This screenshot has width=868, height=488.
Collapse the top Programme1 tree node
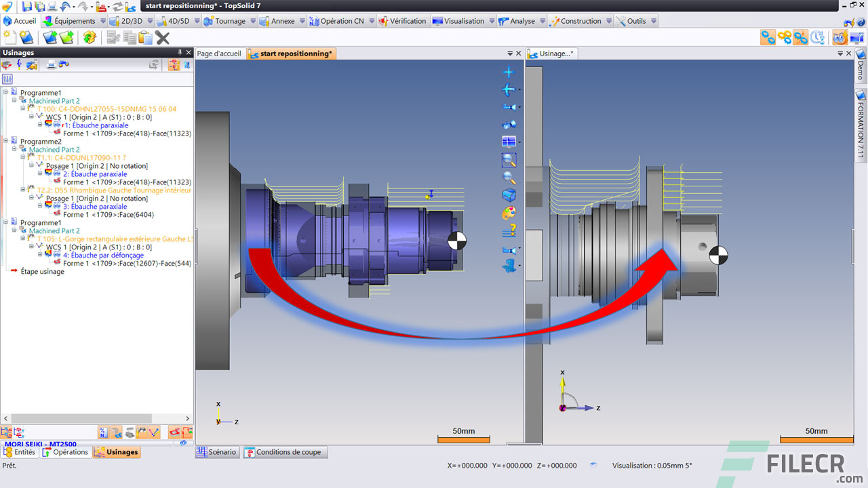pos(5,92)
